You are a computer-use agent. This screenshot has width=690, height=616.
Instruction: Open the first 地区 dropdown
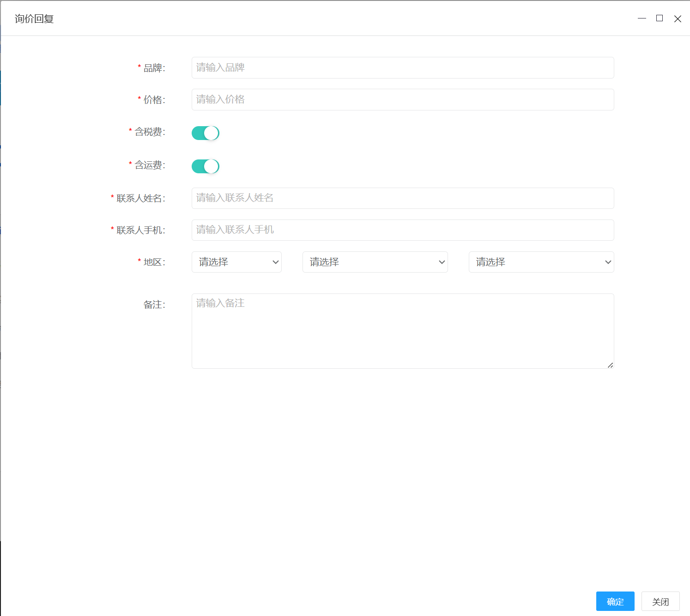click(236, 262)
